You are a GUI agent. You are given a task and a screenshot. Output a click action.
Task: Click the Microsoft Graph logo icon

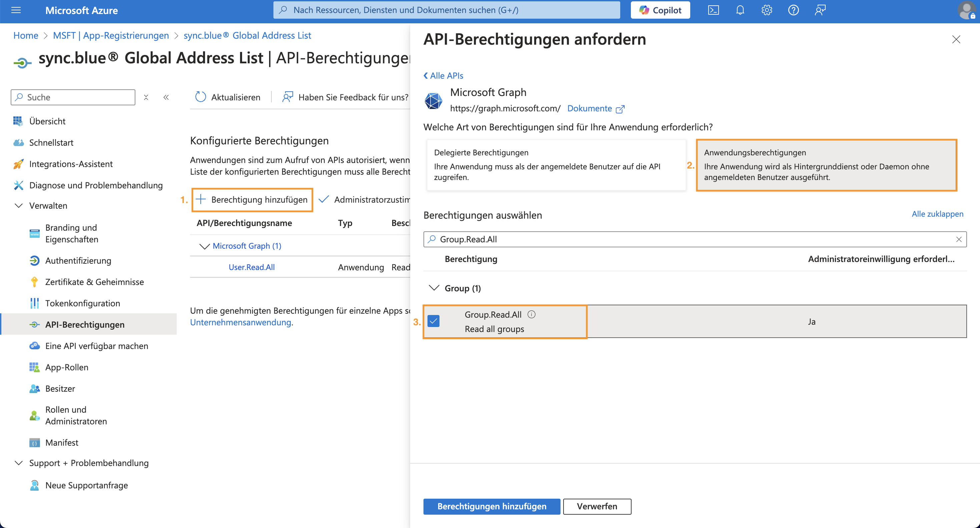[x=433, y=101]
